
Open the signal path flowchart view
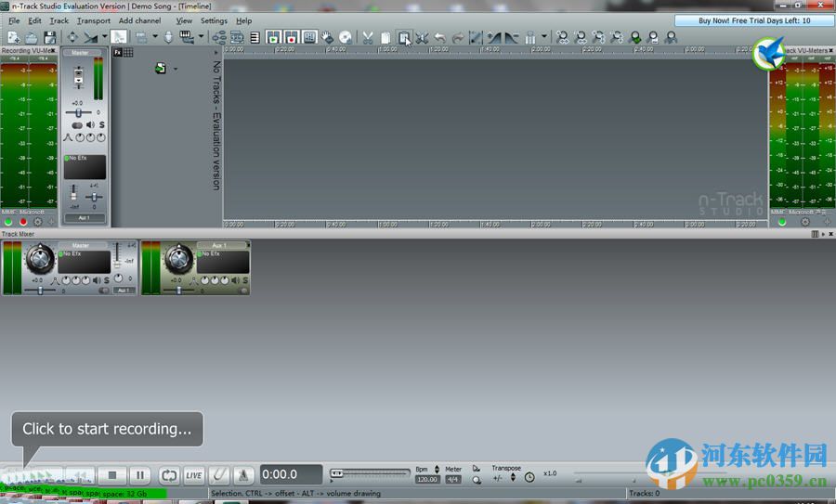[219, 37]
